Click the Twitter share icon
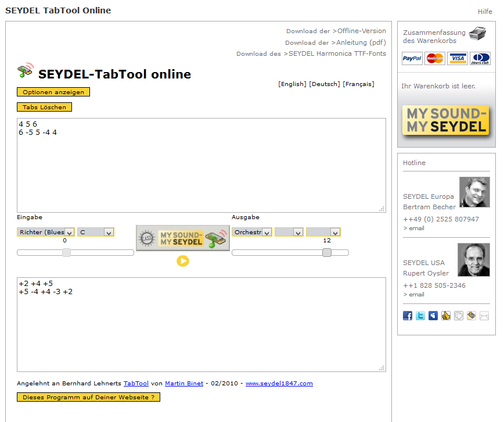Image resolution: width=504 pixels, height=422 pixels. [420, 316]
